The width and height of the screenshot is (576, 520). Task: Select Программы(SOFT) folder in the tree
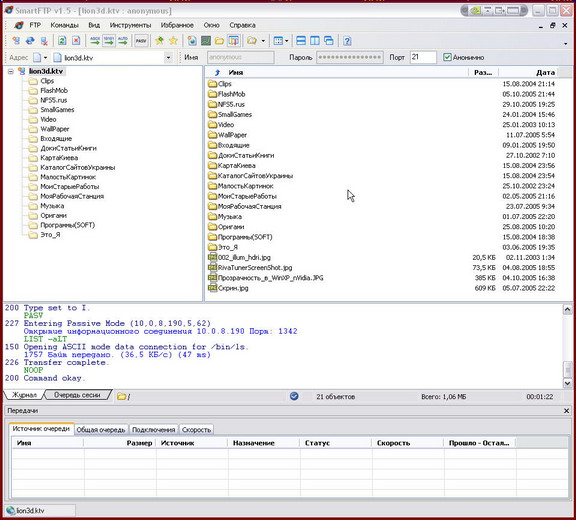pyautogui.click(x=68, y=225)
